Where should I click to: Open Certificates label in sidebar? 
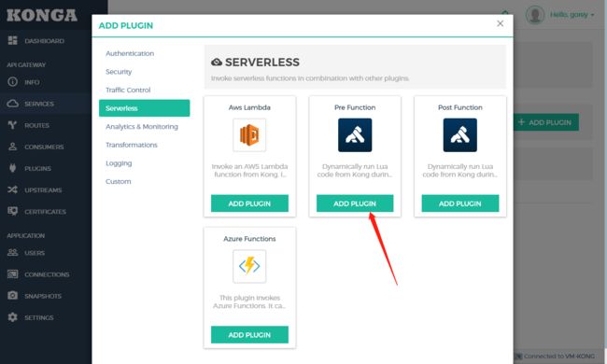click(x=45, y=212)
